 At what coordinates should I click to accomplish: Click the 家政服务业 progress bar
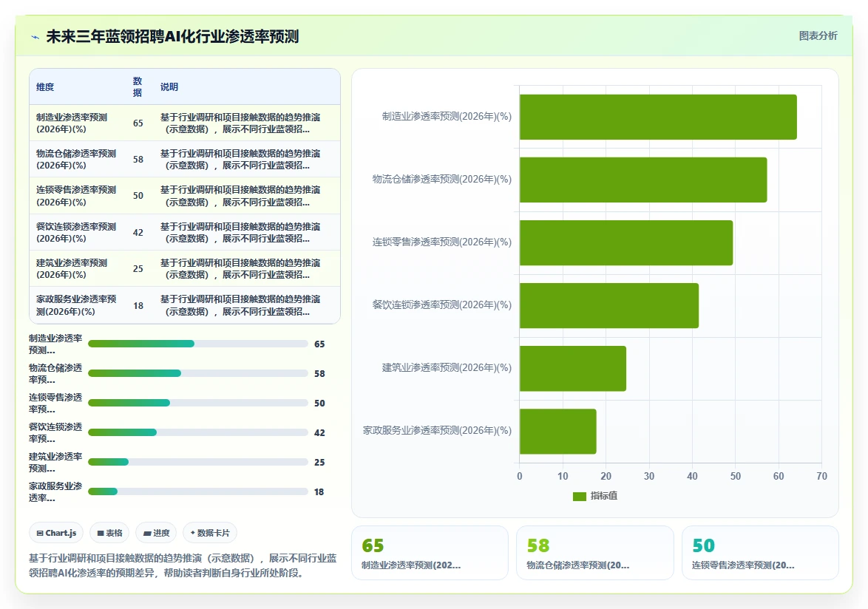click(x=197, y=491)
